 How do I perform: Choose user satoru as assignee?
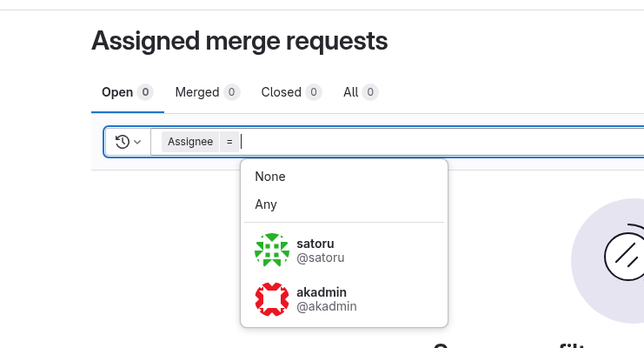344,250
